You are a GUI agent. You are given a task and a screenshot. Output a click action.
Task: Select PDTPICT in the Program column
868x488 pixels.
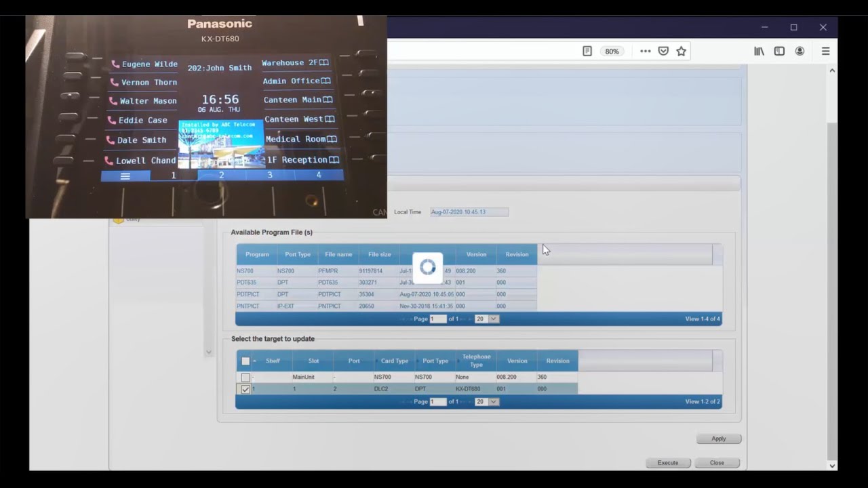[248, 294]
